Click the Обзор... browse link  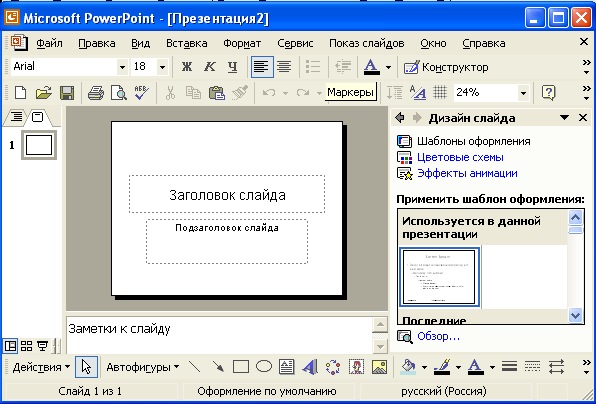439,336
